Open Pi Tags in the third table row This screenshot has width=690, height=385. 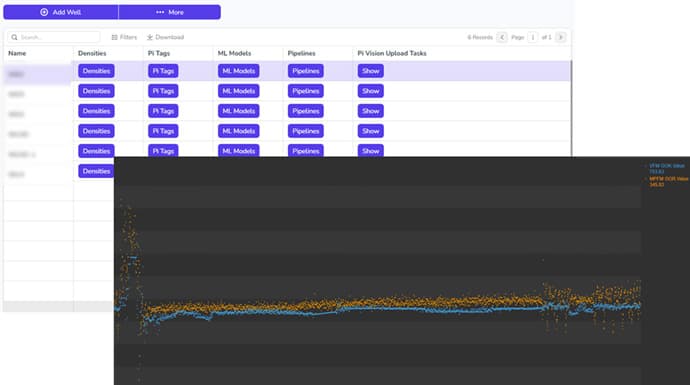tap(163, 111)
